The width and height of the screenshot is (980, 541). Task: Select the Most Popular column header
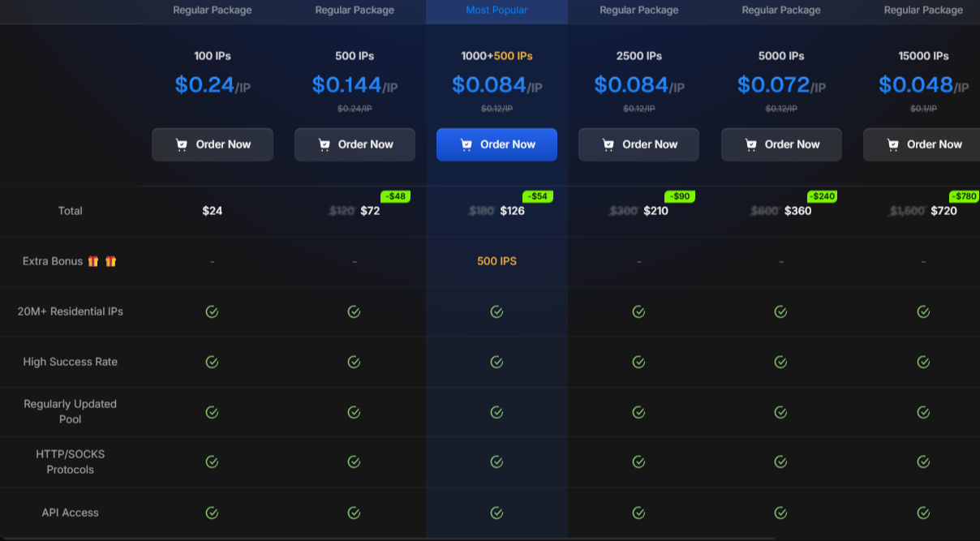coord(496,11)
